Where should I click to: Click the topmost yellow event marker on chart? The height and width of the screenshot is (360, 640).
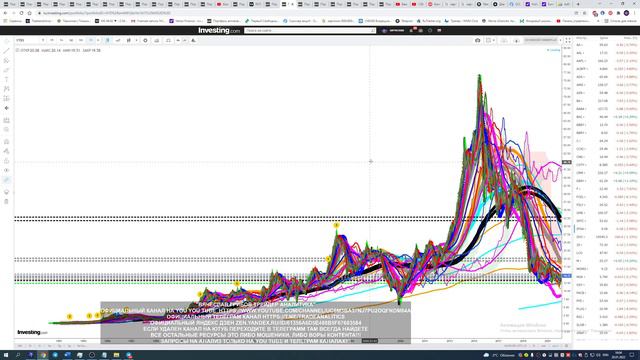[336, 225]
